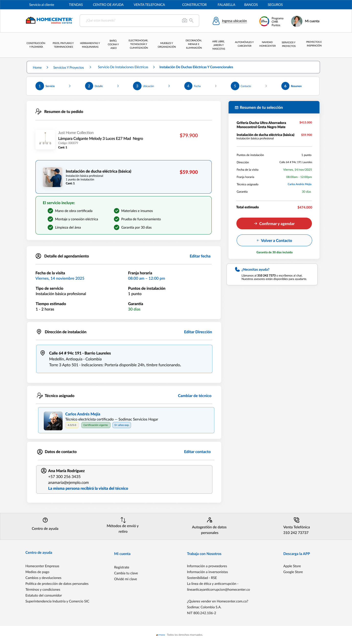Click the chevron after step Servicio
The image size is (352, 644).
point(70,86)
